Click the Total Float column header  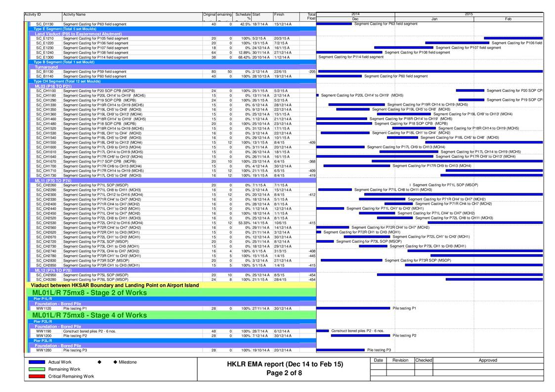coord(311,17)
